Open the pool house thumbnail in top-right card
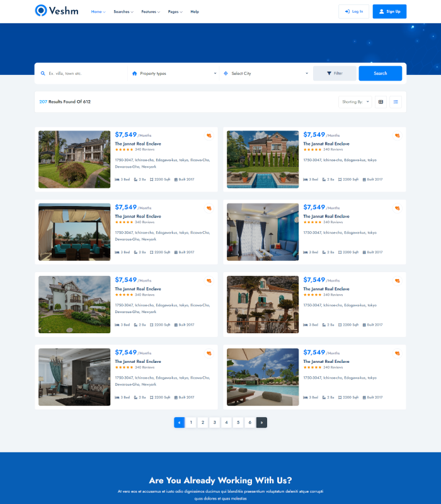 (263, 159)
